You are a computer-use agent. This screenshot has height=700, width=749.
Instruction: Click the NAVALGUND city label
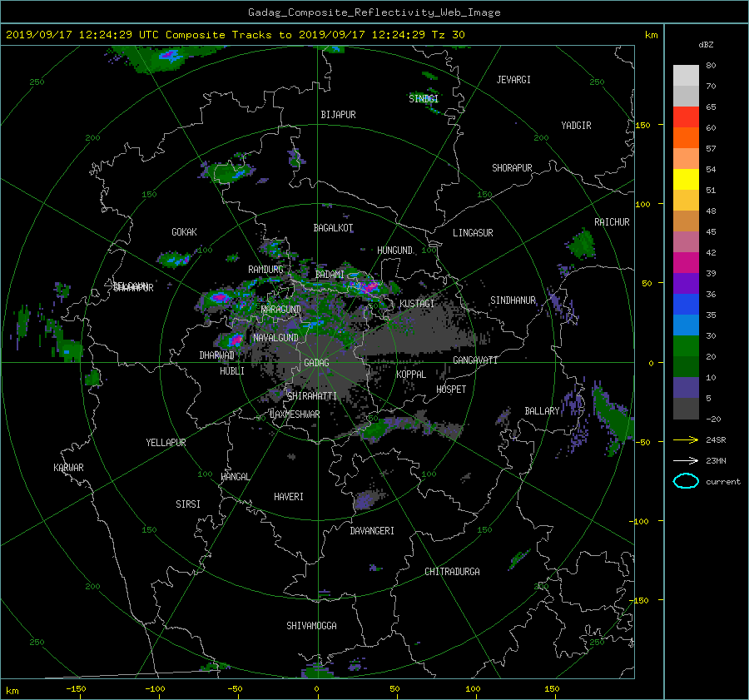275,338
